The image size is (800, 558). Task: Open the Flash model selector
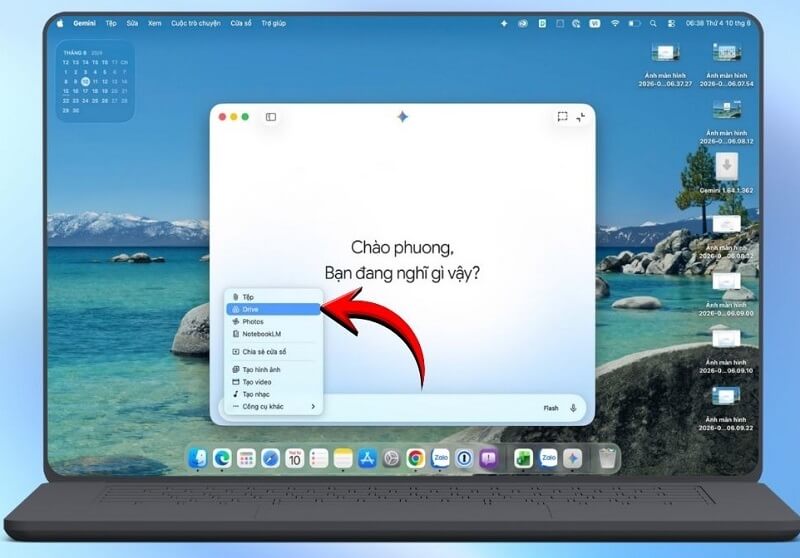pos(551,408)
